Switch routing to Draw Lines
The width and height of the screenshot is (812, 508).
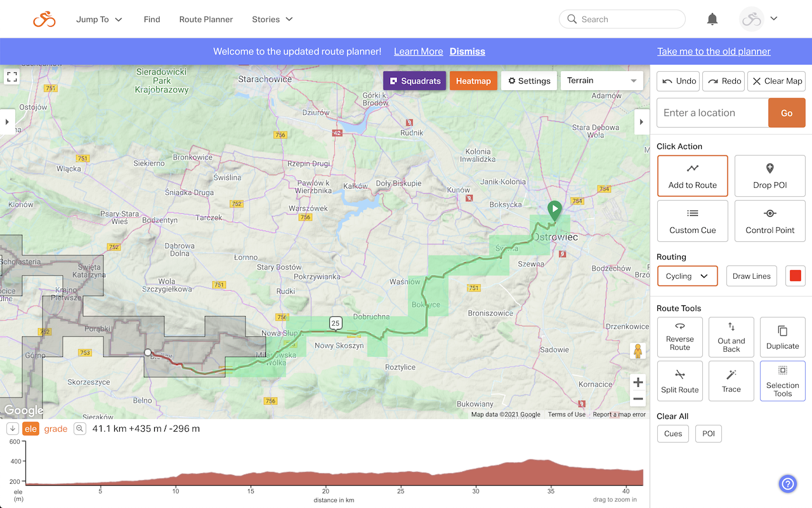click(752, 276)
